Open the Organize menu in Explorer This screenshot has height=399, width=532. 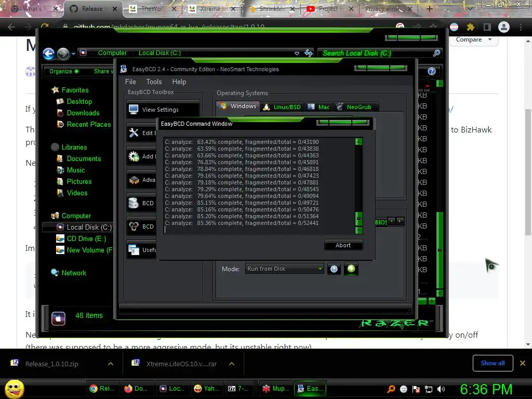64,71
